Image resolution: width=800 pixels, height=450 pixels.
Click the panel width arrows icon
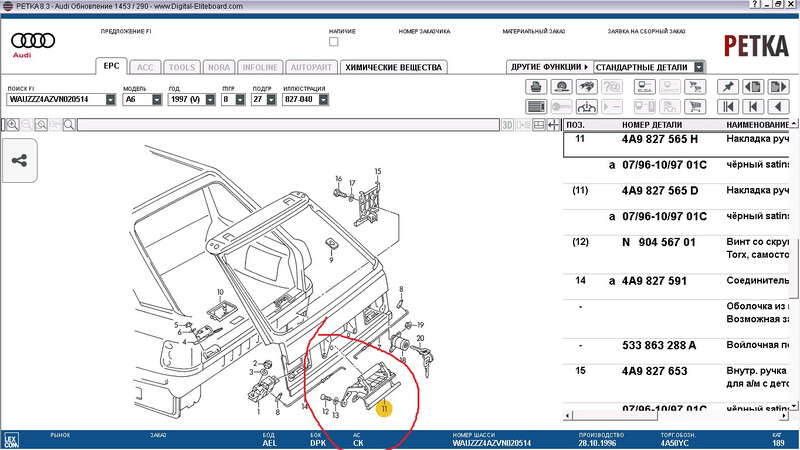tap(553, 124)
